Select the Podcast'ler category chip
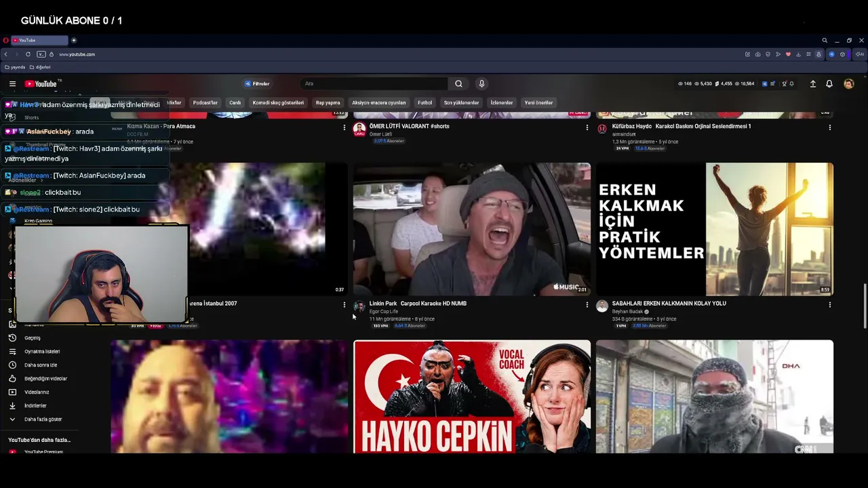 205,103
